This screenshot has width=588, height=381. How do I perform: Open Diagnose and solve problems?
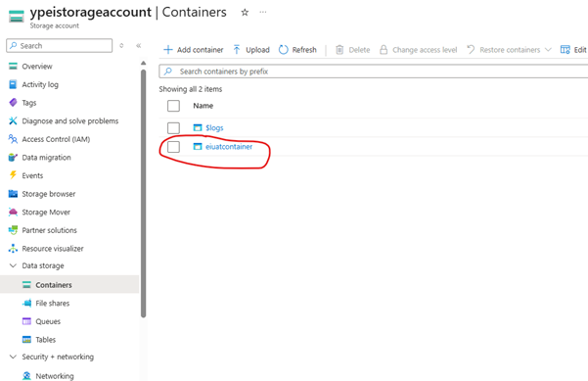pyautogui.click(x=69, y=120)
